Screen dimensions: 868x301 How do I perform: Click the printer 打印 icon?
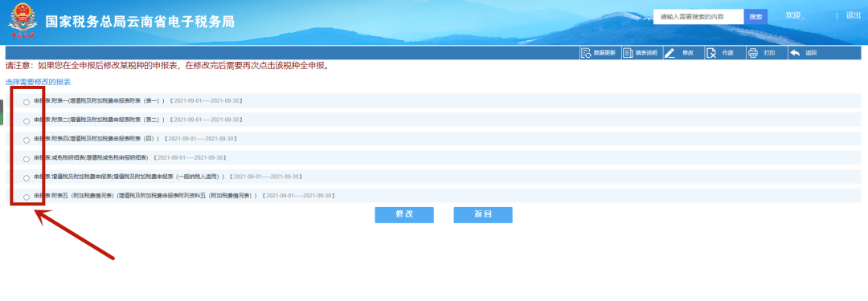(x=752, y=53)
